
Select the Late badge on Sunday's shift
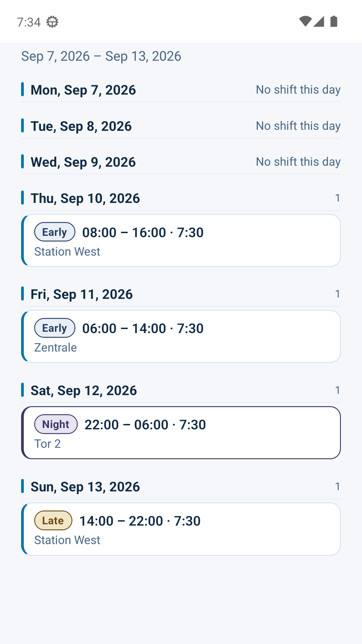(x=53, y=520)
